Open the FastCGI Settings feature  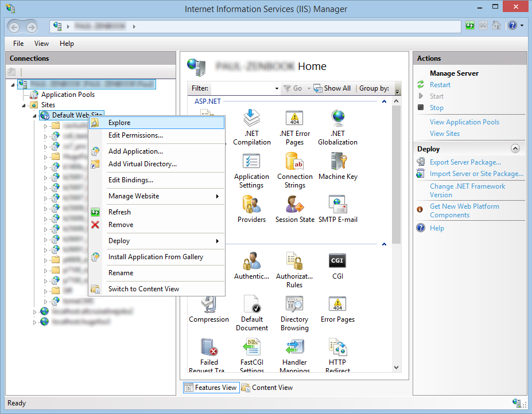click(x=252, y=356)
